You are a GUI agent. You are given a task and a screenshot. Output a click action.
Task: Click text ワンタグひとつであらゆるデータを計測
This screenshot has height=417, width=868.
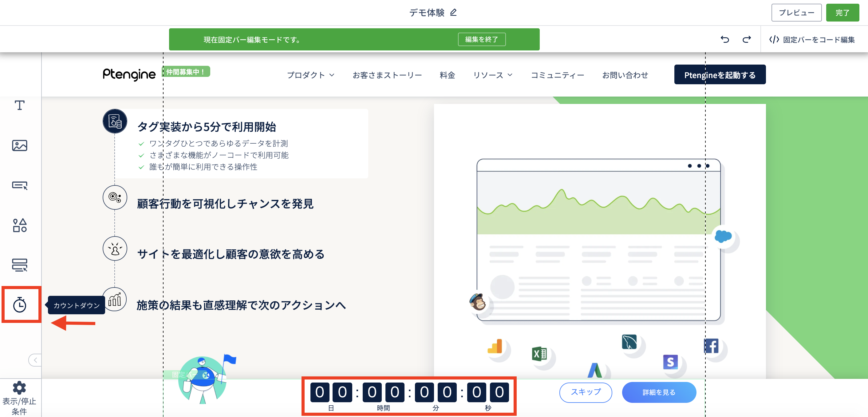(219, 143)
